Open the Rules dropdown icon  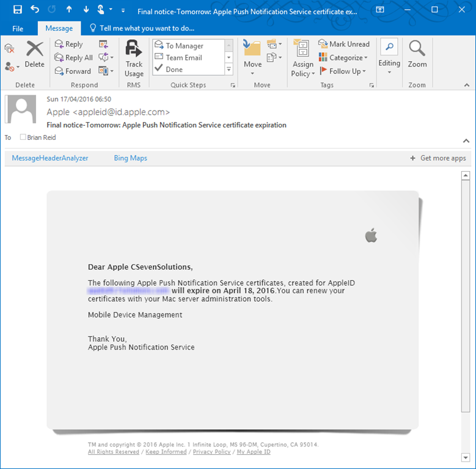coord(274,45)
